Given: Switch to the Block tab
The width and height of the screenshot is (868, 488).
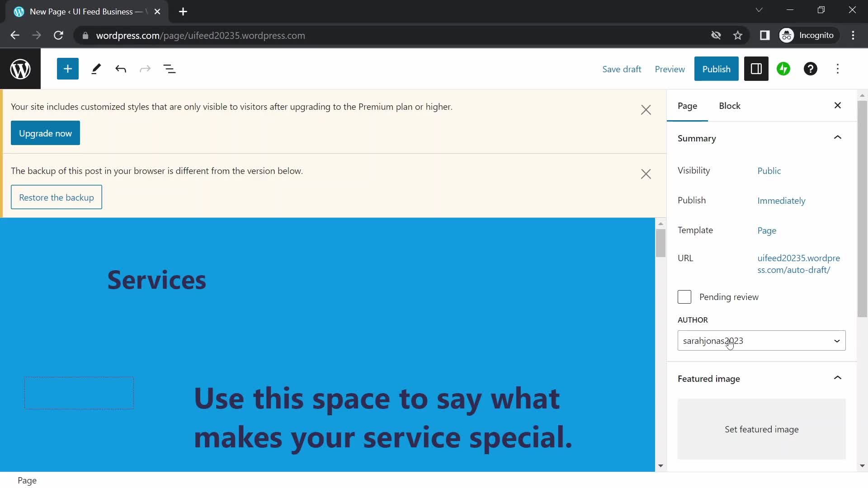Looking at the screenshot, I should tap(730, 106).
